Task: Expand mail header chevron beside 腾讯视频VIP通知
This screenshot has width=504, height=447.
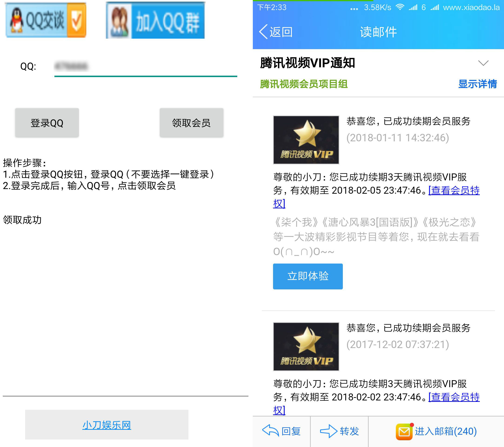Action: click(483, 63)
